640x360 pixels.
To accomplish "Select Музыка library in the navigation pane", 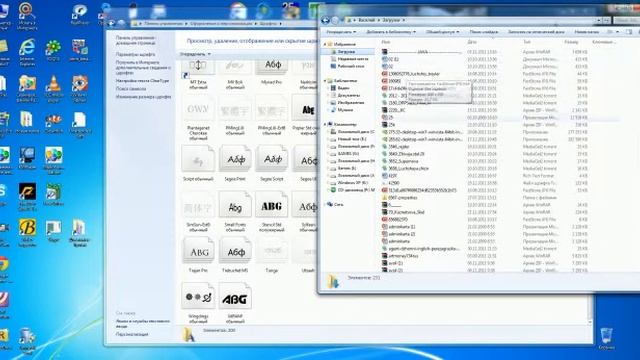I will point(342,110).
